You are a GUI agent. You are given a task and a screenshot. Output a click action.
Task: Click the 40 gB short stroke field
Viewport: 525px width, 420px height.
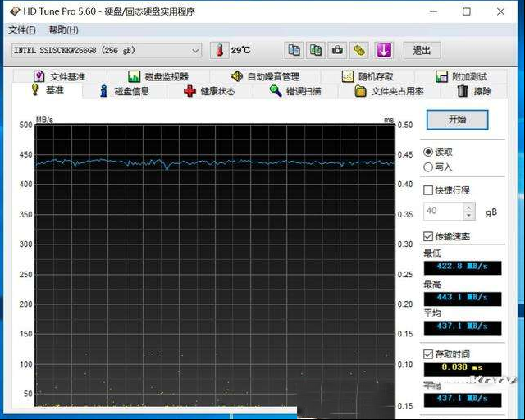[x=443, y=212]
